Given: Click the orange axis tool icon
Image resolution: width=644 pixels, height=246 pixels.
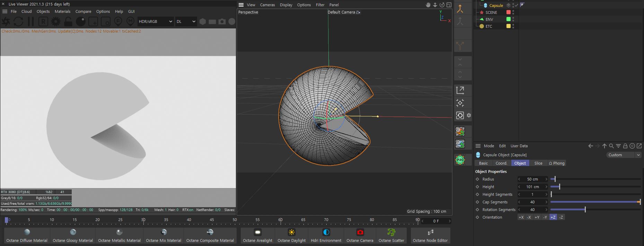Looking at the screenshot, I should 460,9.
